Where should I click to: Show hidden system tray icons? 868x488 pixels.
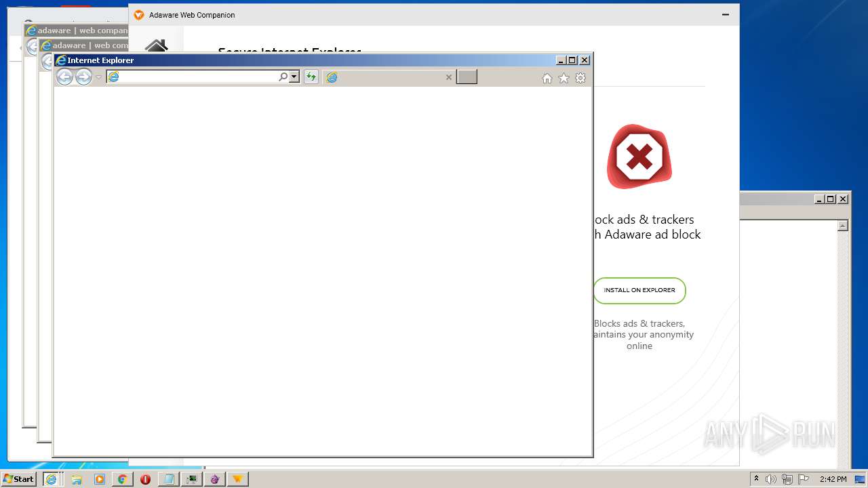pos(757,479)
